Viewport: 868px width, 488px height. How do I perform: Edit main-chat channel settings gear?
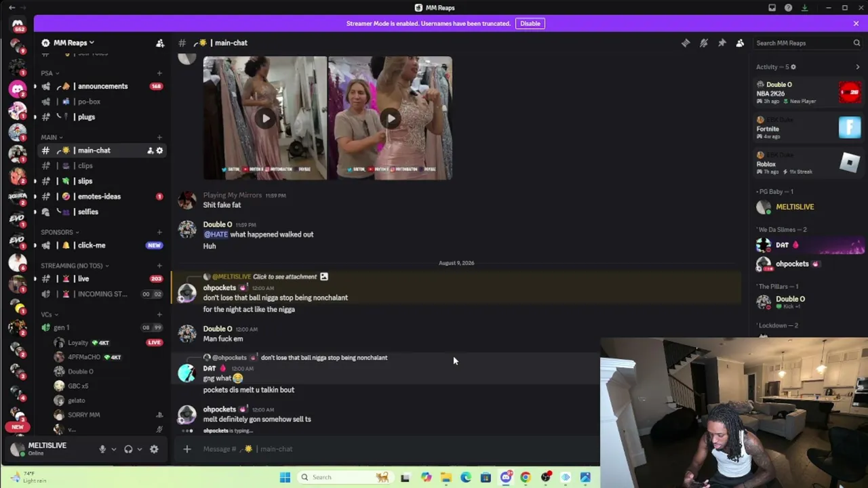pos(160,150)
